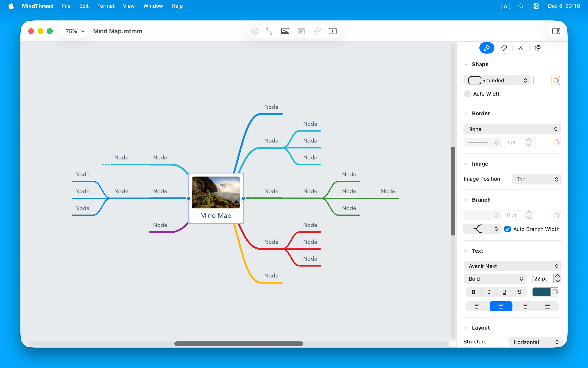Screen dimensions: 588x368
Task: Open the File menu
Action: [66, 6]
